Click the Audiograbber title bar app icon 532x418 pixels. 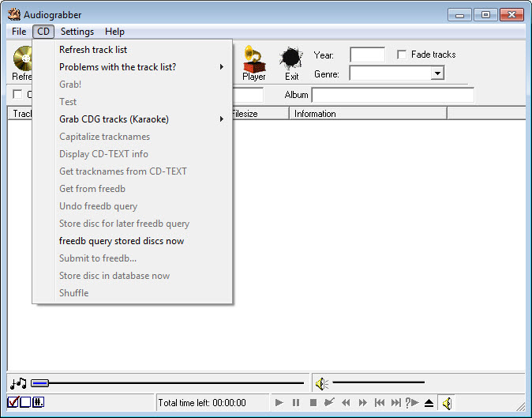[14, 14]
